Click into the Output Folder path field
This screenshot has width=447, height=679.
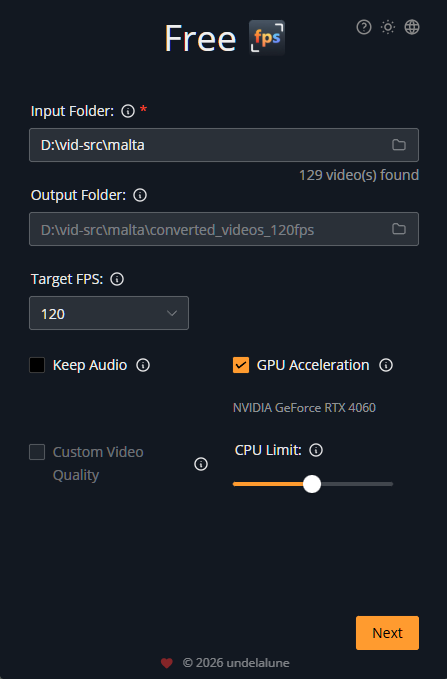point(224,229)
